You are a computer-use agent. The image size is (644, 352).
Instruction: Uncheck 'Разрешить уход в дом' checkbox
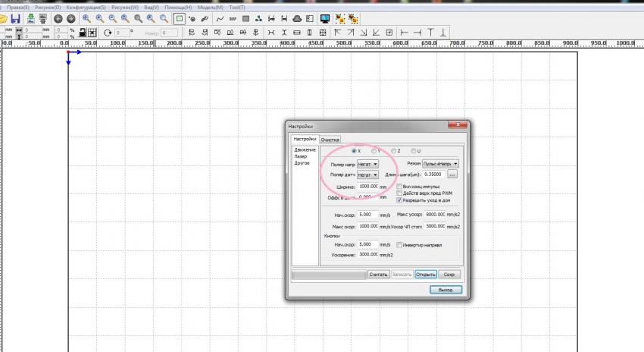pos(400,200)
